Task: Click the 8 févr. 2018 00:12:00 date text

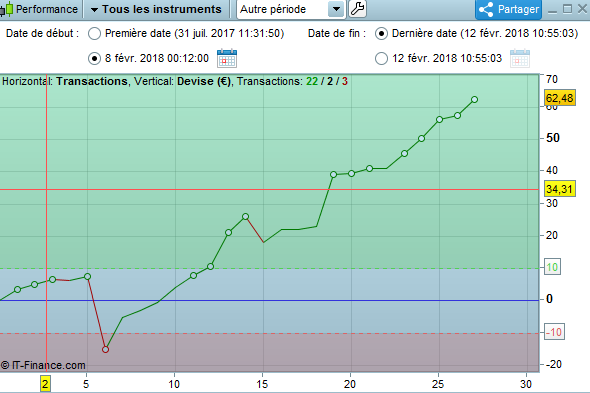Action: (157, 58)
